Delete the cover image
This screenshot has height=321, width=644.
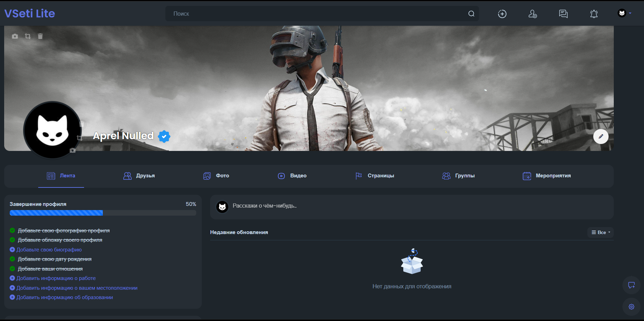pos(40,36)
